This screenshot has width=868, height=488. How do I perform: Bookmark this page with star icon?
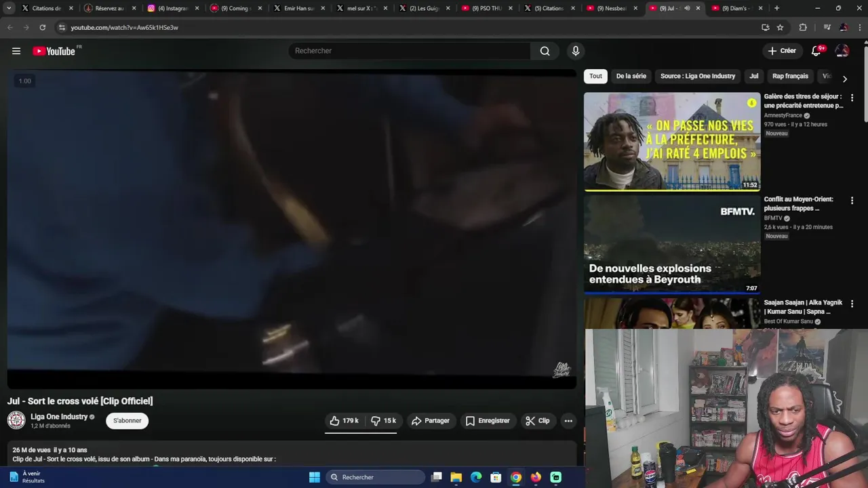780,27
